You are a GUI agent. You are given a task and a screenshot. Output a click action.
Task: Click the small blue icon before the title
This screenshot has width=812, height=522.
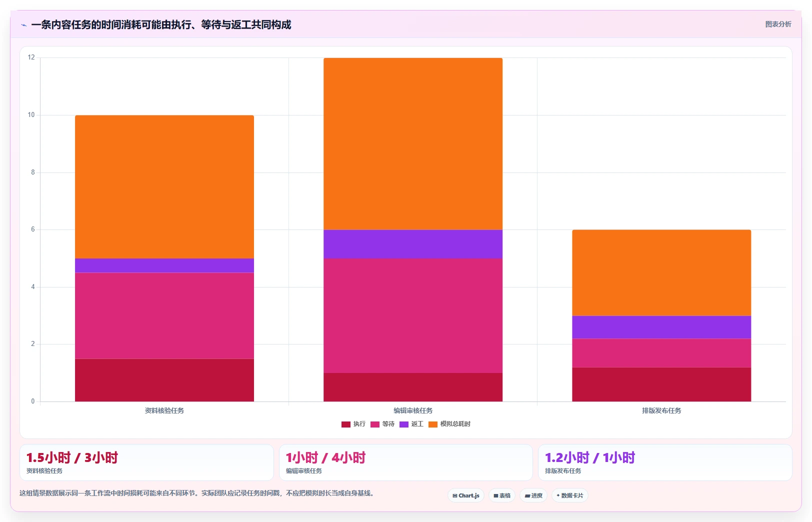tap(23, 25)
